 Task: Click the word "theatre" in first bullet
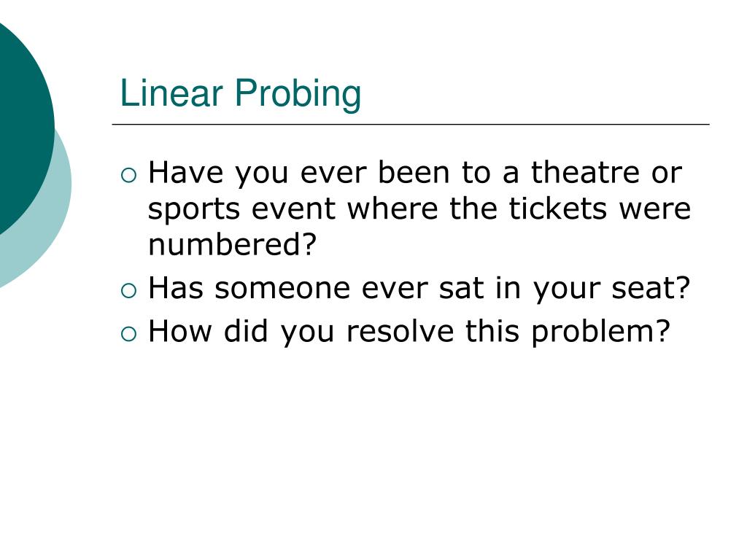tap(586, 171)
